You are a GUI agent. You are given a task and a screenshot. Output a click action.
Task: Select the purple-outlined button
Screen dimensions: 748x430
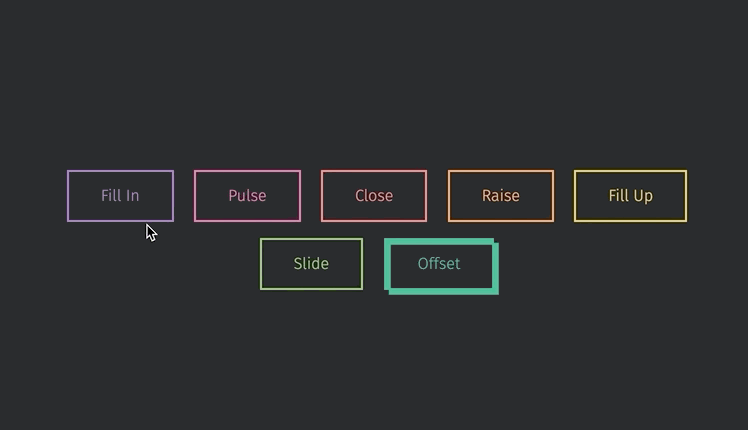tap(120, 196)
